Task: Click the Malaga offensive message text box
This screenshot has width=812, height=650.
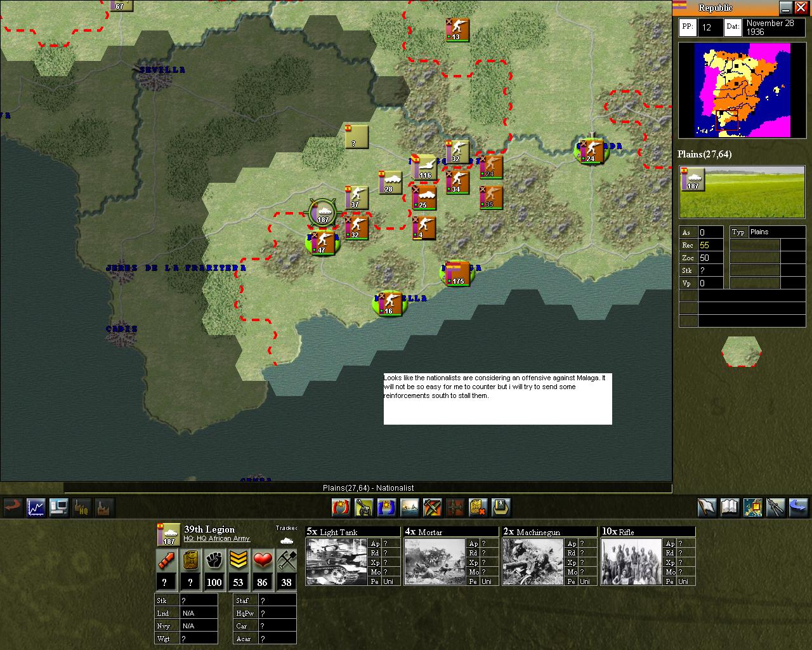Action: (x=498, y=399)
